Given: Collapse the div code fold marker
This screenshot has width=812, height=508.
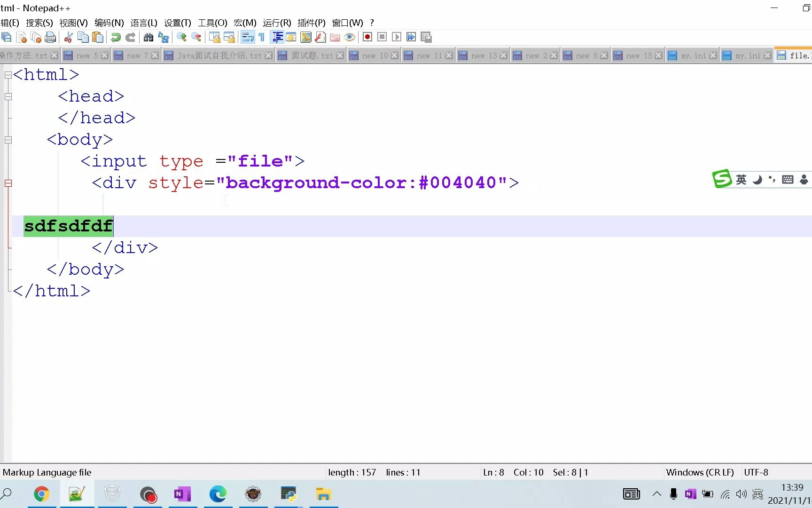Looking at the screenshot, I should (x=8, y=183).
